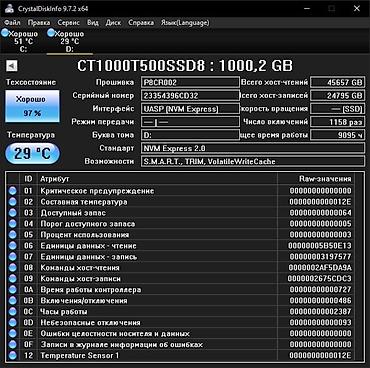Screen dimensions: 370x368
Task: Select attribute text Составная температура
Action: coord(84,202)
